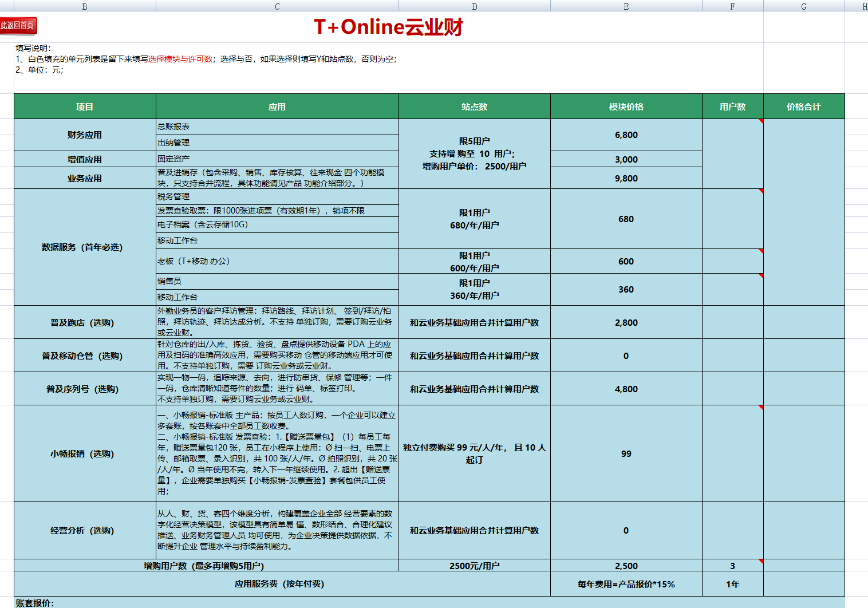
Task: Select the 增值应用 cell
Action: pos(85,159)
